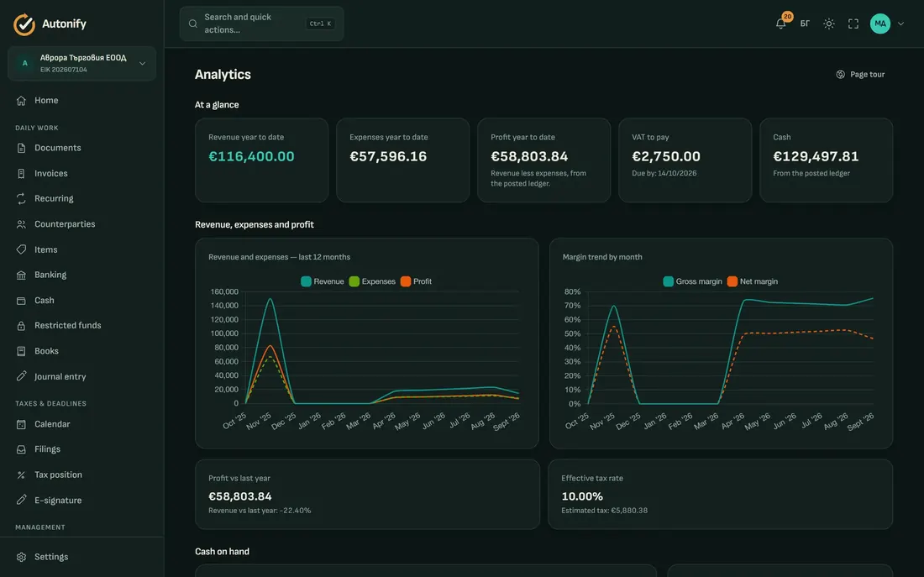The image size is (924, 577).
Task: Focus the search and quick actions field
Action: [x=261, y=24]
